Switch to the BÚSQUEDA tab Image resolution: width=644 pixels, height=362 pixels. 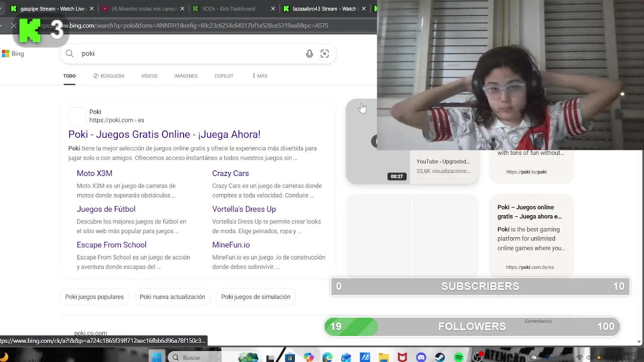109,76
